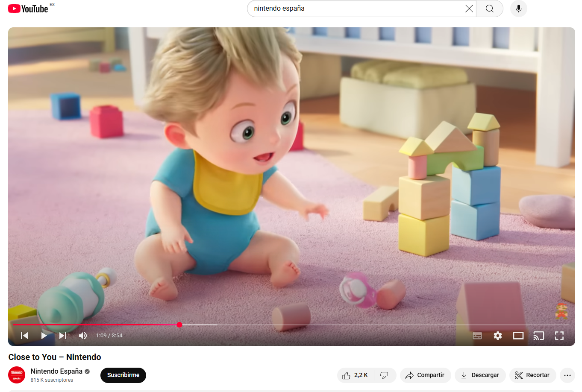Toggle subtitles on the player

[477, 336]
